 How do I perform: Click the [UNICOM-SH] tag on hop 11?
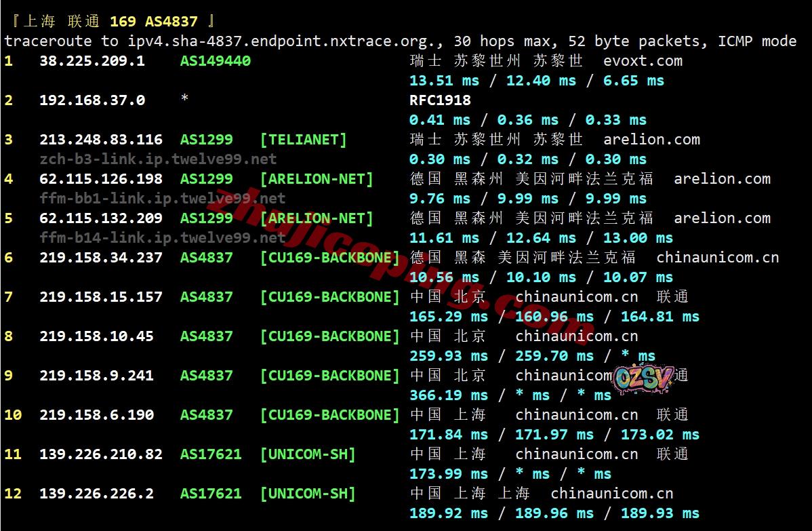307,454
